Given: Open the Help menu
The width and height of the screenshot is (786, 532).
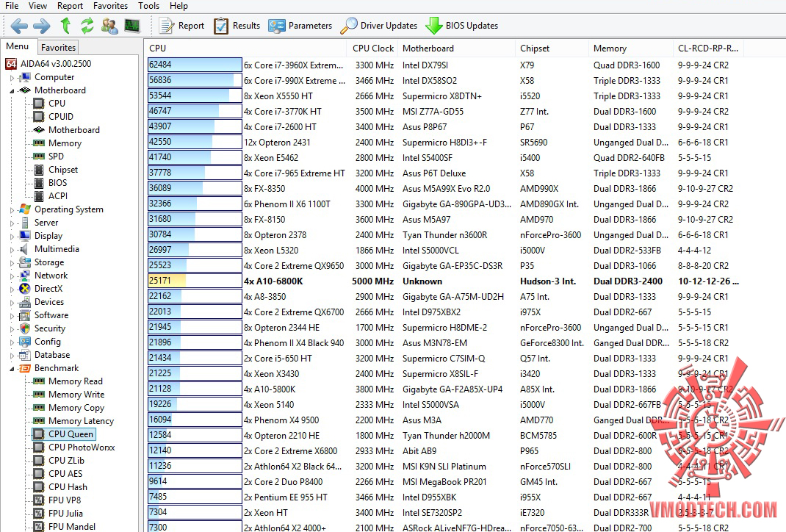Looking at the screenshot, I should [179, 6].
